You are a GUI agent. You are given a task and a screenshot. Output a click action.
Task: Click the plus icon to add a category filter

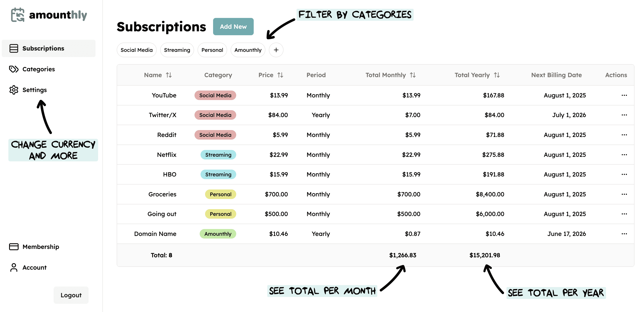click(276, 50)
